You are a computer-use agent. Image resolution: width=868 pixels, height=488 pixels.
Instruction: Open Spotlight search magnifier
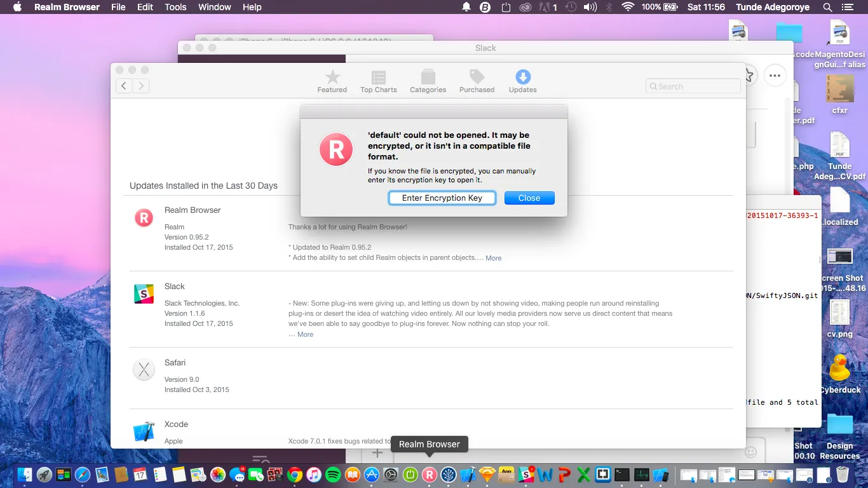coord(827,7)
